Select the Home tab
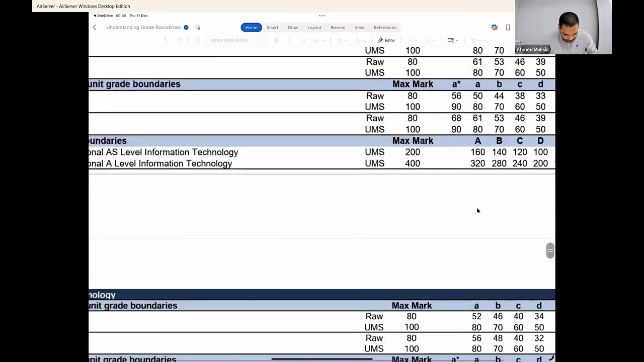 (x=251, y=27)
